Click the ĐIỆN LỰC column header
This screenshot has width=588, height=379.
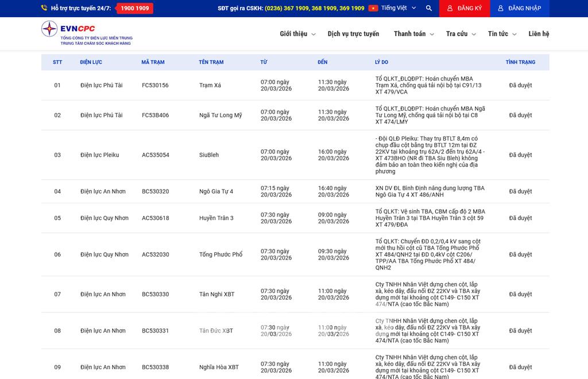click(91, 62)
